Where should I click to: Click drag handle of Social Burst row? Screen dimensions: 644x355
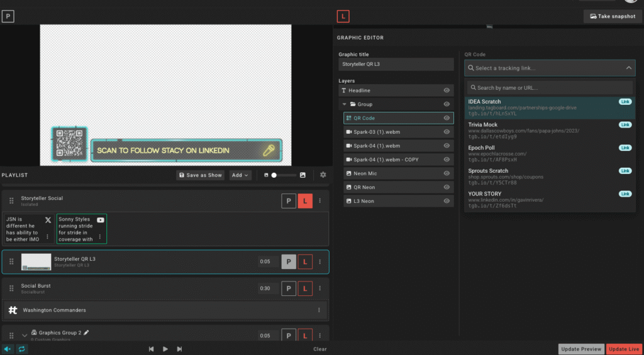pos(11,288)
